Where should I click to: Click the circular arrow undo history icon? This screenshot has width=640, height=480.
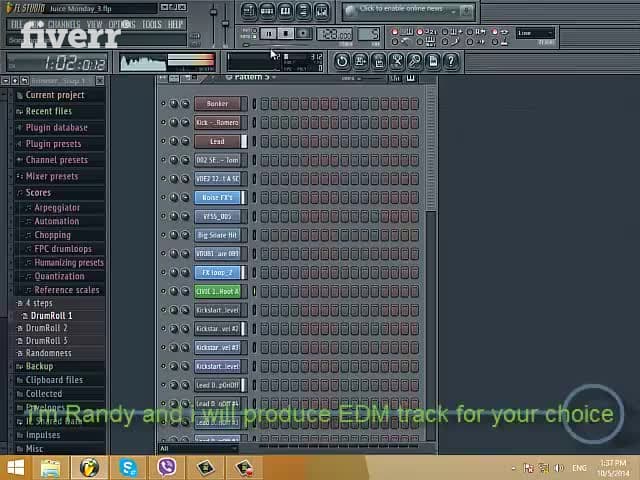coord(342,62)
